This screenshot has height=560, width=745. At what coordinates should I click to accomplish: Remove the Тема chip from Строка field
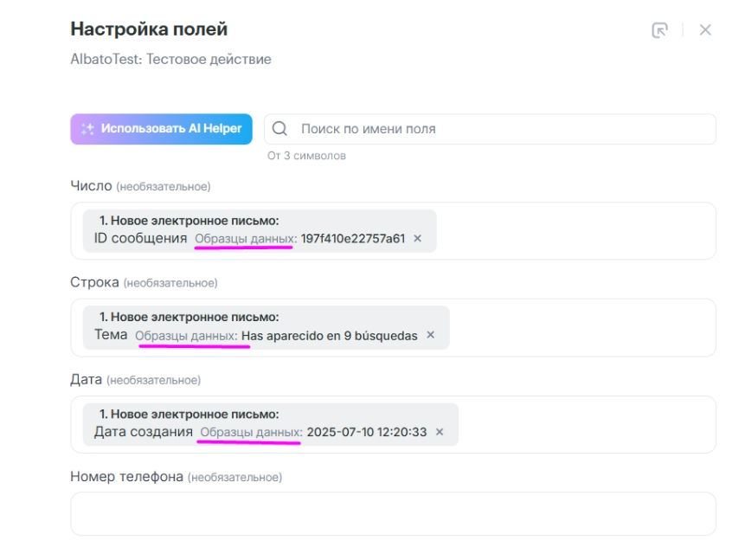pyautogui.click(x=431, y=335)
